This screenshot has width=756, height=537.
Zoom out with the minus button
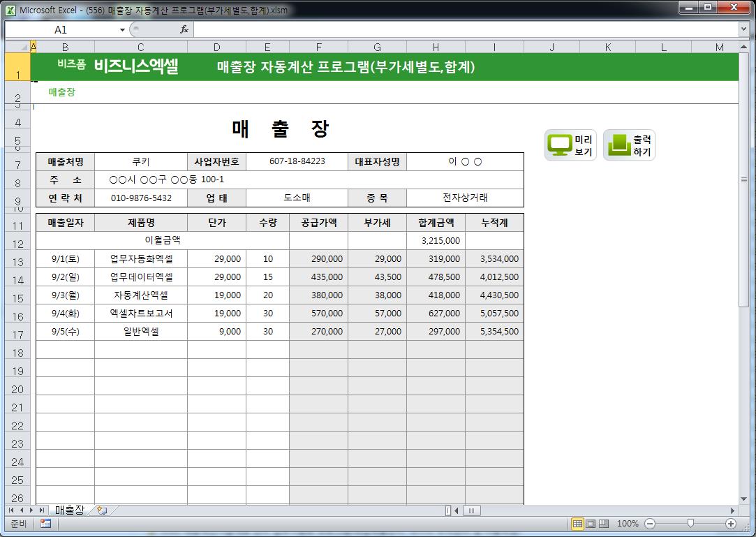pos(650,524)
